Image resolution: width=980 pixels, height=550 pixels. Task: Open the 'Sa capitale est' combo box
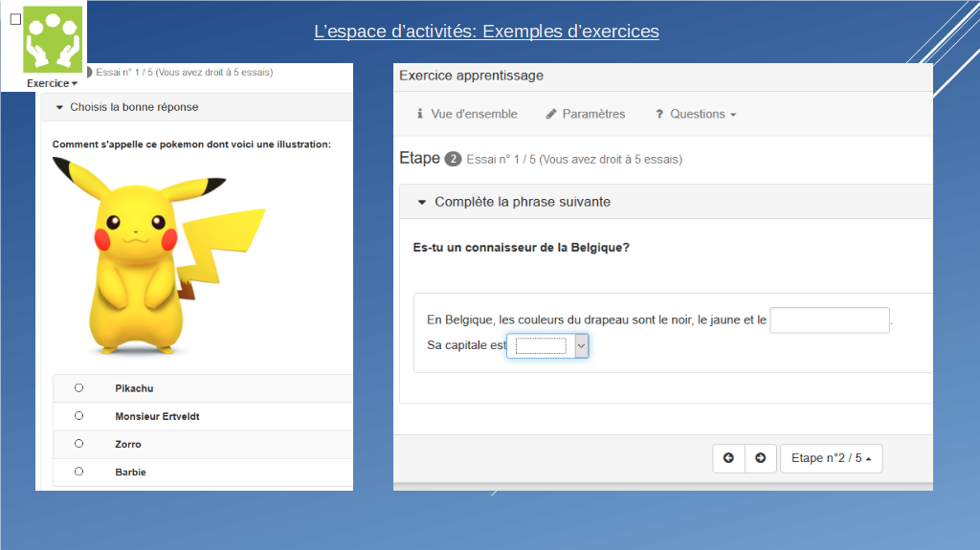coord(547,345)
